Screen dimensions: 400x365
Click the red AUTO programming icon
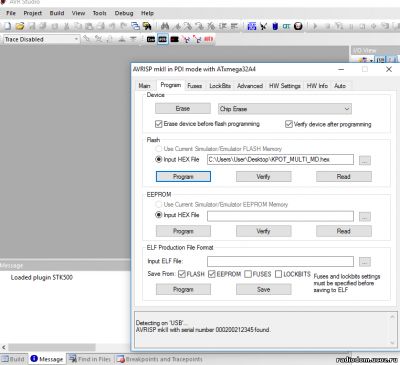pyautogui.click(x=209, y=39)
